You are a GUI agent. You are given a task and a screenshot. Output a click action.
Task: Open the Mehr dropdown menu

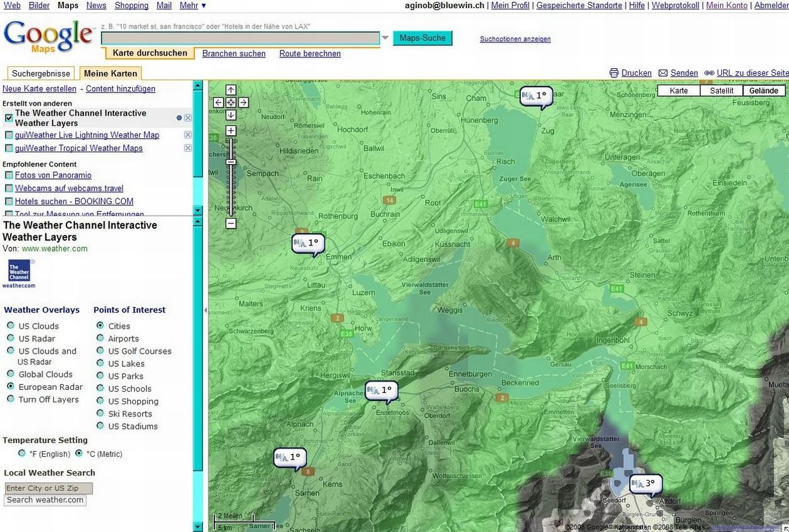pos(193,5)
